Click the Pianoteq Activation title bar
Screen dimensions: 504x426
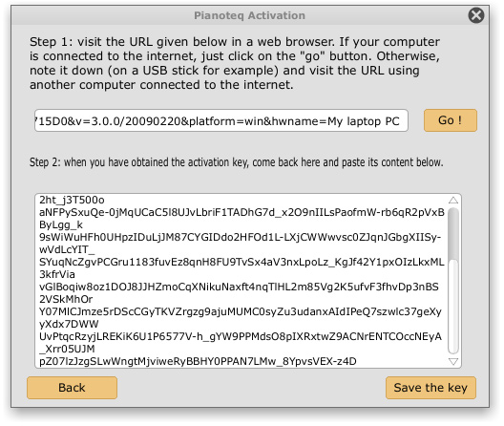(x=249, y=15)
